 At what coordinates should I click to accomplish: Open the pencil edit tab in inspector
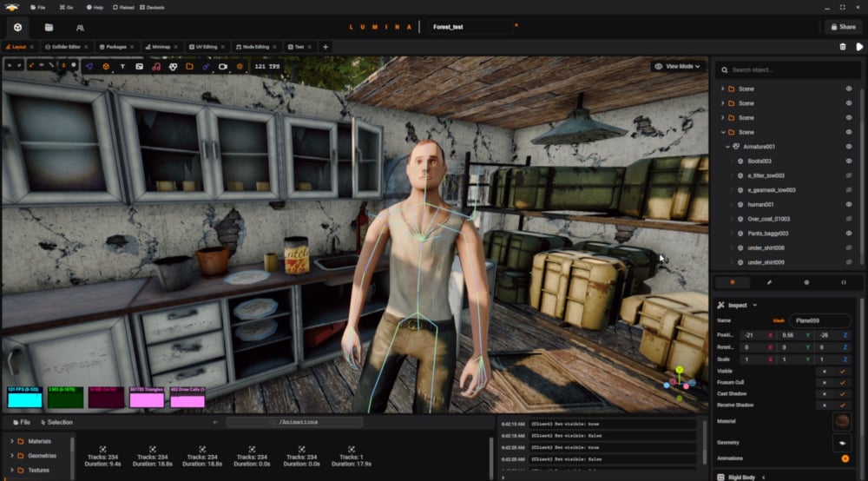[x=769, y=282]
